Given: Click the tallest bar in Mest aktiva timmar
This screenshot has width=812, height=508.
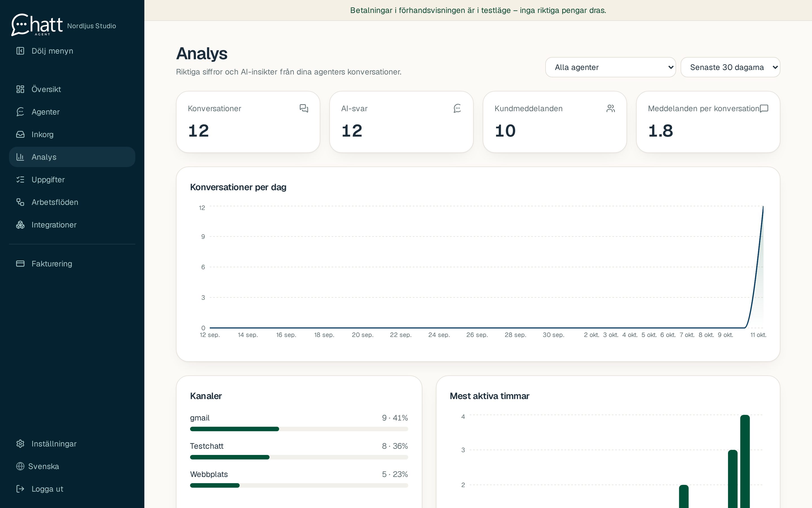Looking at the screenshot, I should [745, 461].
